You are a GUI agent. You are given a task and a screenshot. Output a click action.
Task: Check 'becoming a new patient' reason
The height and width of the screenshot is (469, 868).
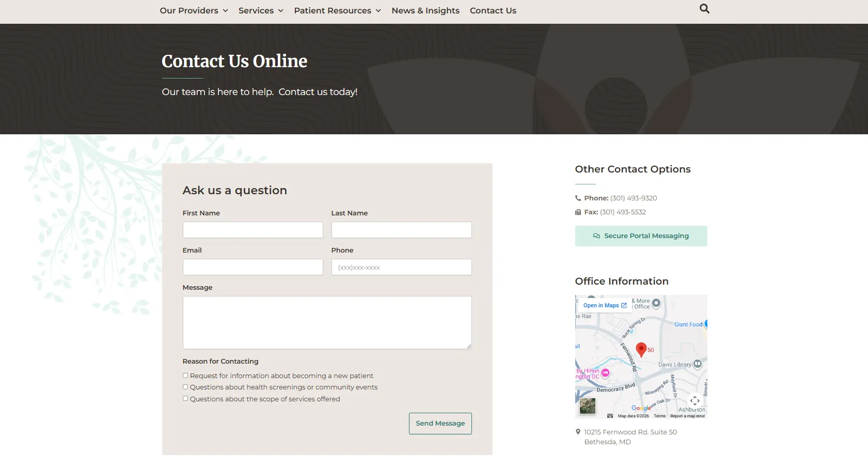(x=185, y=376)
